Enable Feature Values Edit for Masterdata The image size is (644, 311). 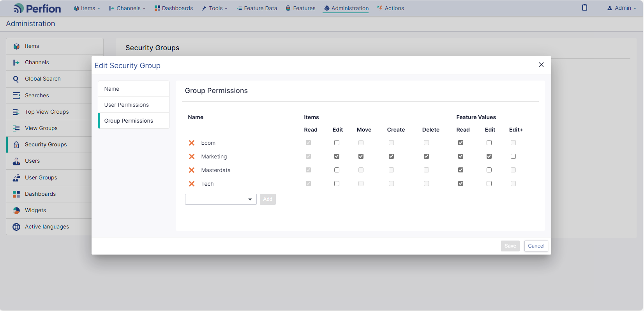[489, 170]
